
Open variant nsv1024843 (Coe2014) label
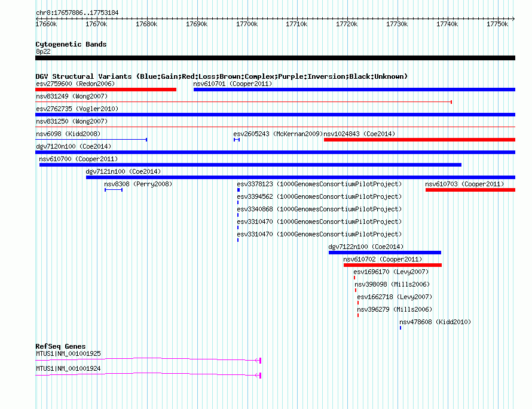click(x=359, y=134)
